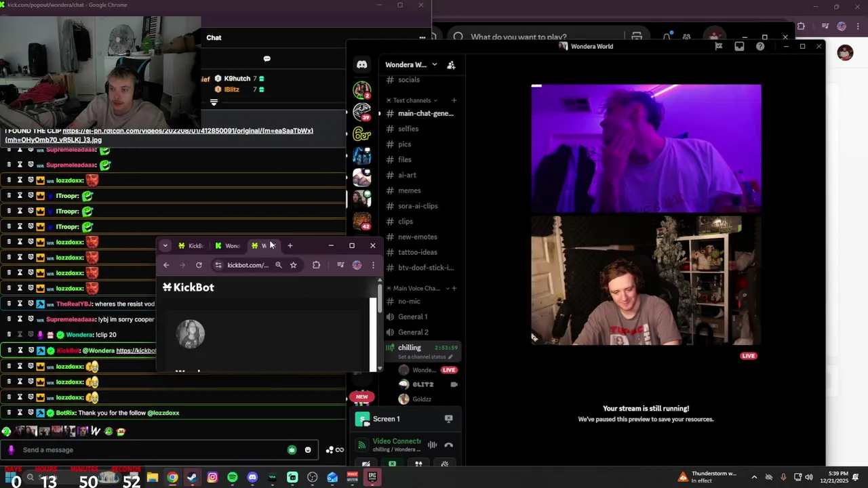
Task: Click the green bot icon in chat input
Action: click(292, 450)
